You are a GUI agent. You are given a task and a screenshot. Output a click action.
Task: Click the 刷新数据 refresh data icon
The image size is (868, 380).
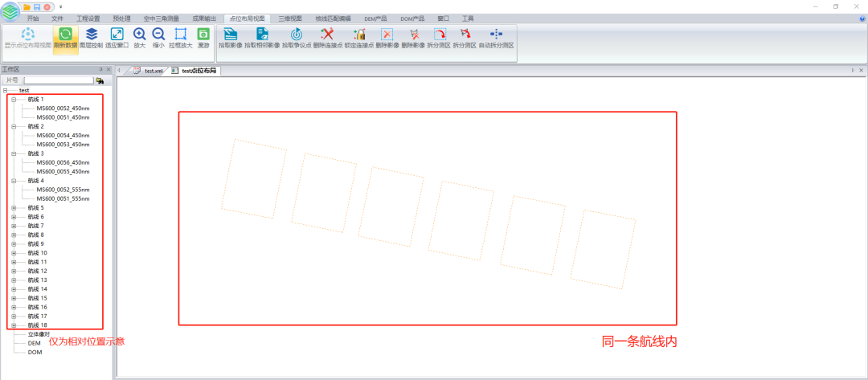(x=66, y=37)
